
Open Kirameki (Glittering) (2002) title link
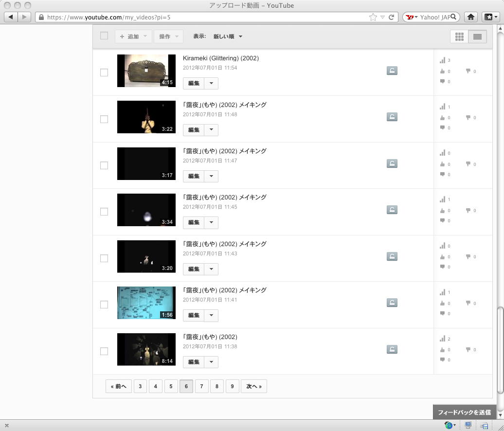pos(221,58)
